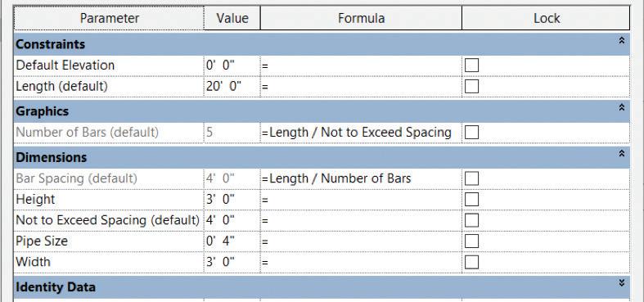
Task: Enable Lock for Bar Spacing (default)
Action: [471, 178]
